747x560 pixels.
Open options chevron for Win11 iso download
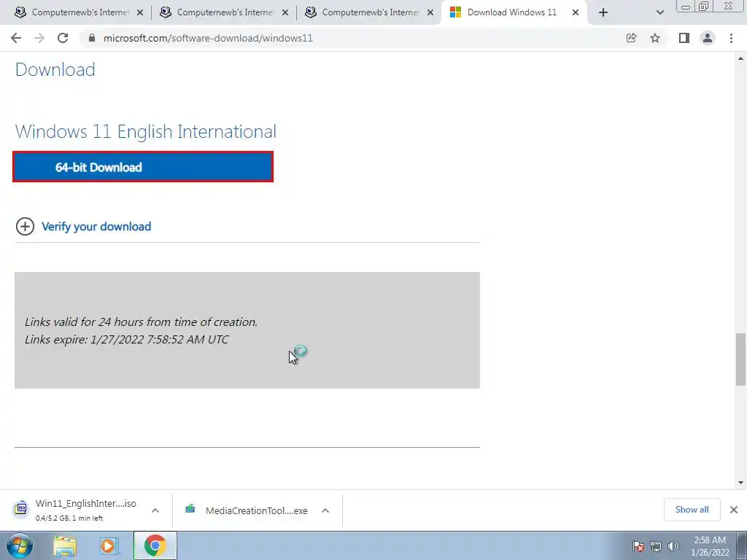[155, 510]
